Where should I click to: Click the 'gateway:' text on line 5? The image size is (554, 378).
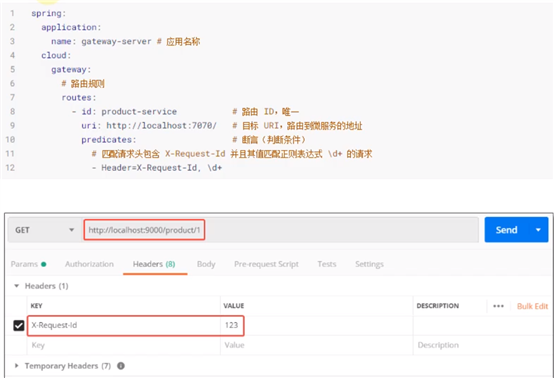[71, 69]
